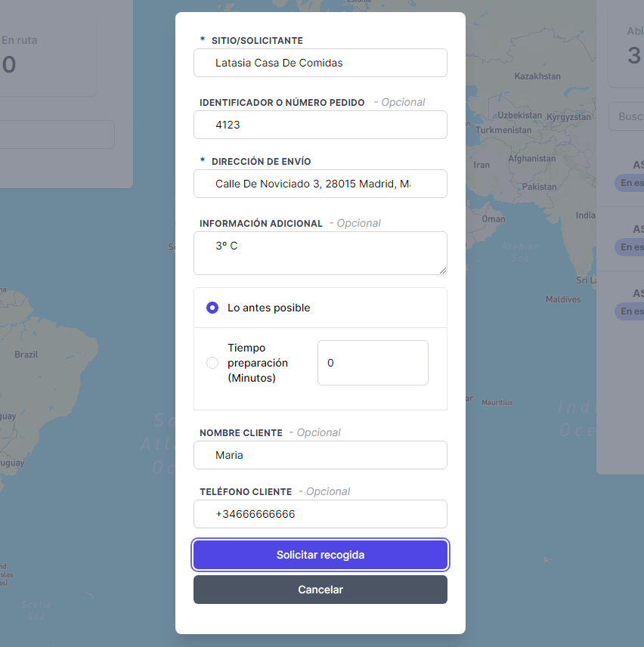Grab the textarea resize handle corner

coord(442,270)
